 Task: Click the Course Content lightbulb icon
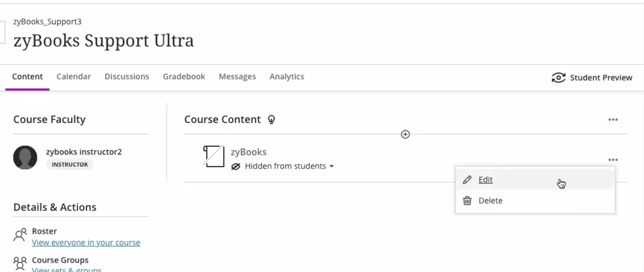click(271, 120)
